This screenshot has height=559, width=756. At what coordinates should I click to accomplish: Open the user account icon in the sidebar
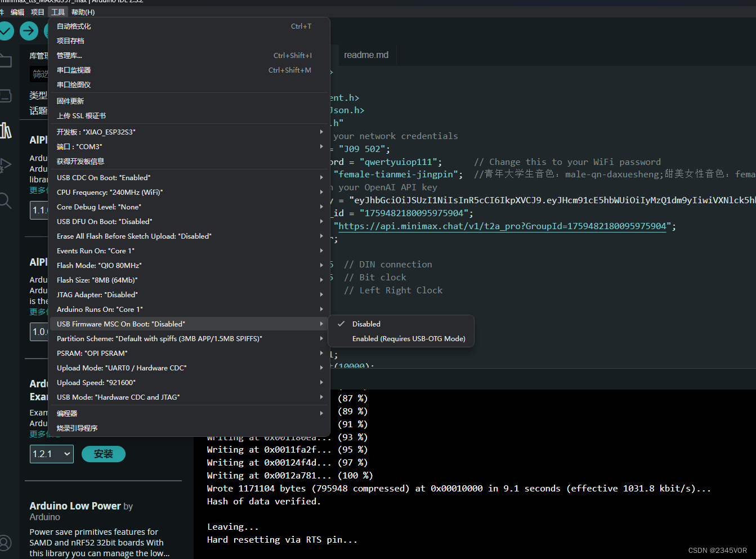tap(5, 543)
